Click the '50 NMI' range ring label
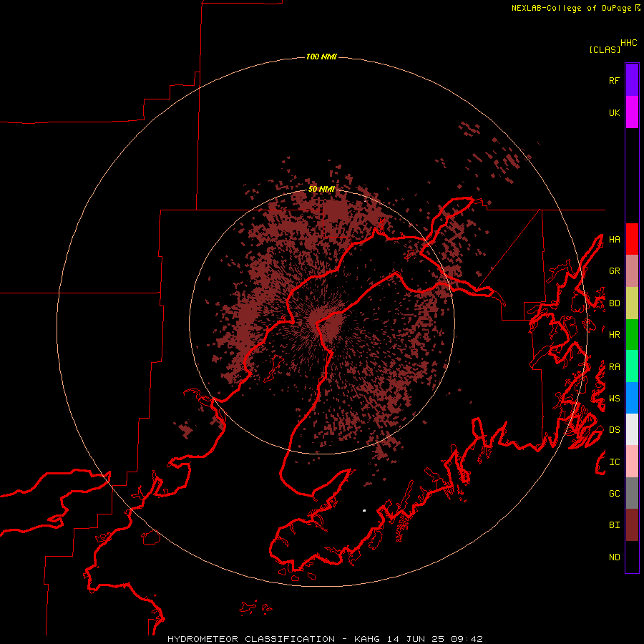 pos(321,189)
